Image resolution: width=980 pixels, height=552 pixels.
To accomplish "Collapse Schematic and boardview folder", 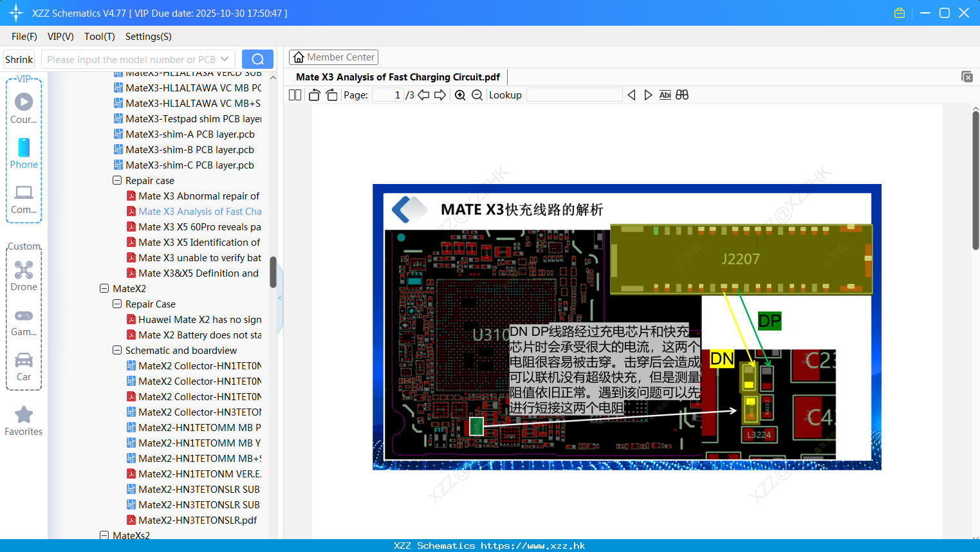I will point(117,351).
